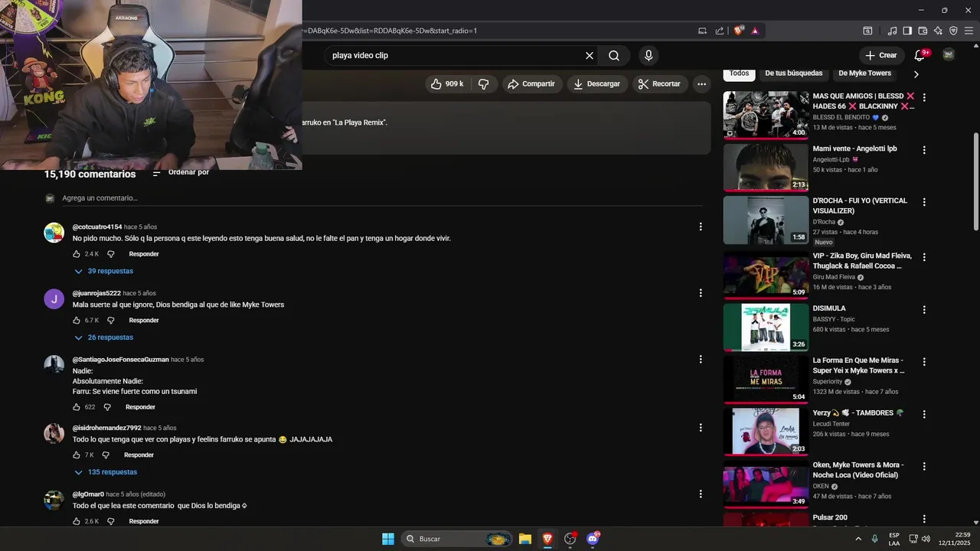Dislike the comment by @juanrojas5222
980x551 pixels.
(x=110, y=321)
